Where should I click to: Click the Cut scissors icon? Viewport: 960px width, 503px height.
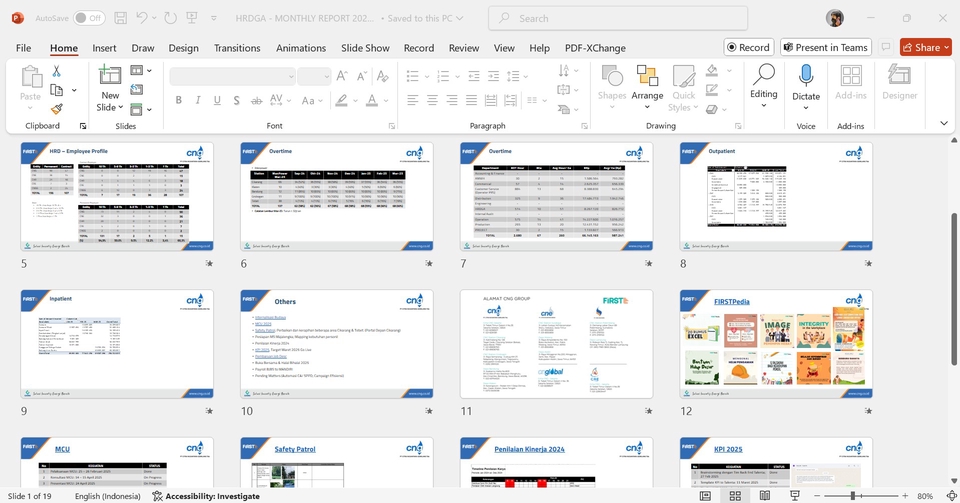click(56, 71)
